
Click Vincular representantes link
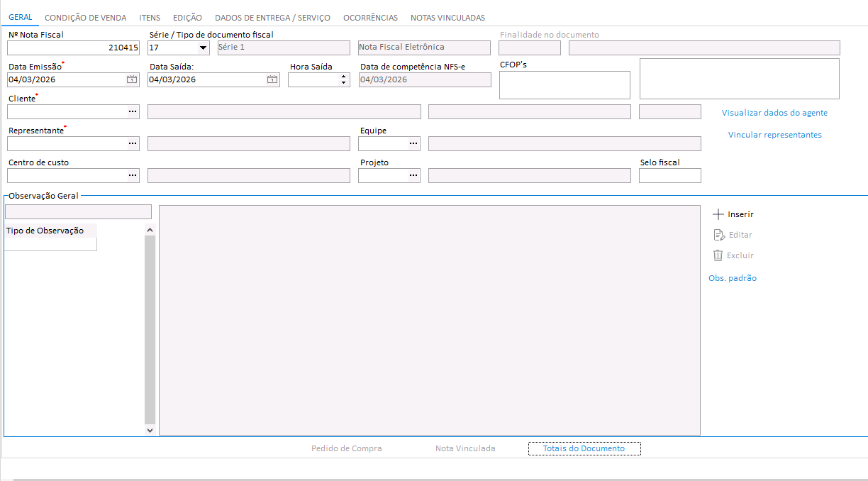[x=775, y=135]
